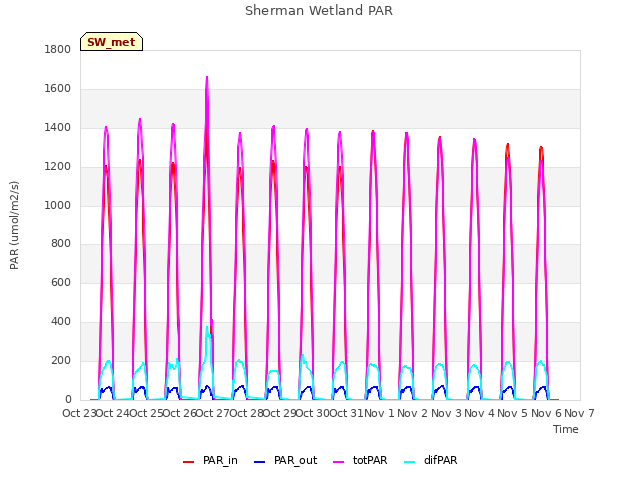Click the Nov 5 x-axis date label

pyautogui.click(x=513, y=413)
